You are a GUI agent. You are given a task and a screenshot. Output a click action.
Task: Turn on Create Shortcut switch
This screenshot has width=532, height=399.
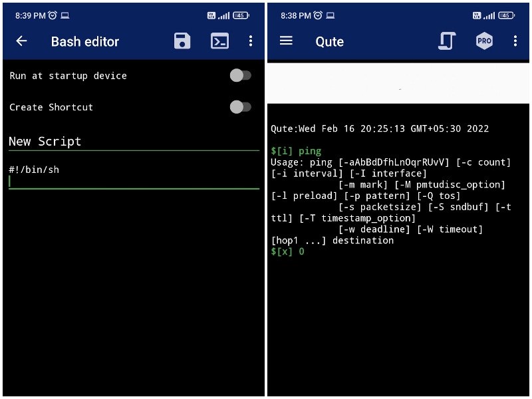pyautogui.click(x=240, y=107)
